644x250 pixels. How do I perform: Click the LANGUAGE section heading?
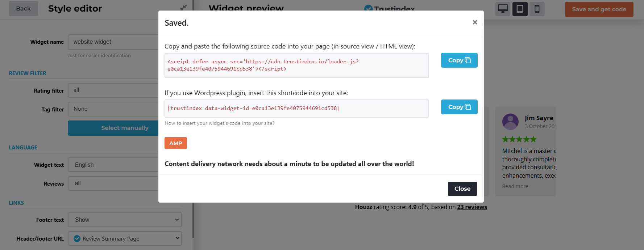coord(23,148)
